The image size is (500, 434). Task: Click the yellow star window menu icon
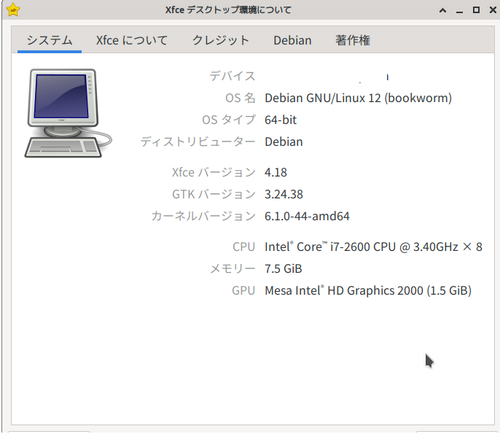13,10
